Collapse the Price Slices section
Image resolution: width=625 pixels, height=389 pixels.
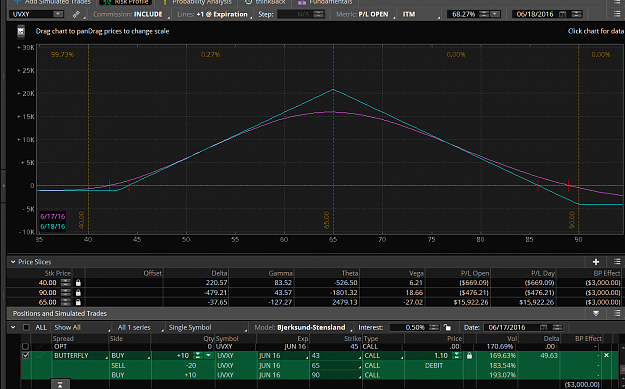pos(13,262)
